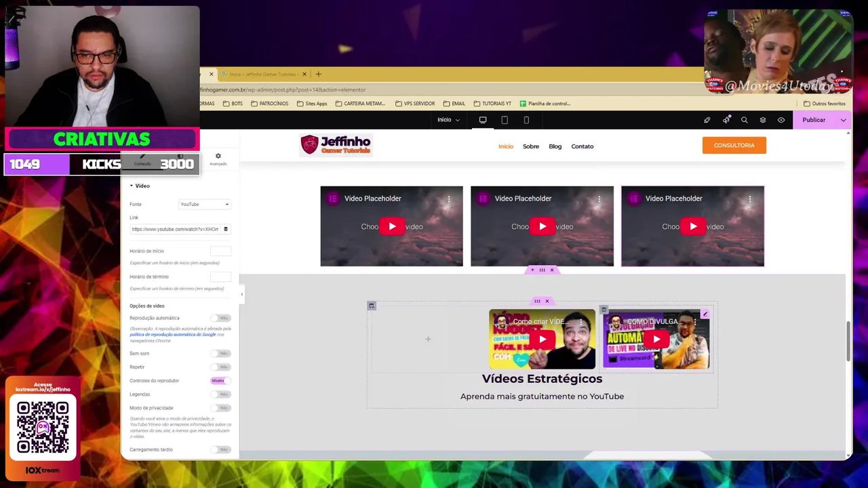The height and width of the screenshot is (488, 868).
Task: Open the EMAIL bookmark folder
Action: pyautogui.click(x=454, y=104)
